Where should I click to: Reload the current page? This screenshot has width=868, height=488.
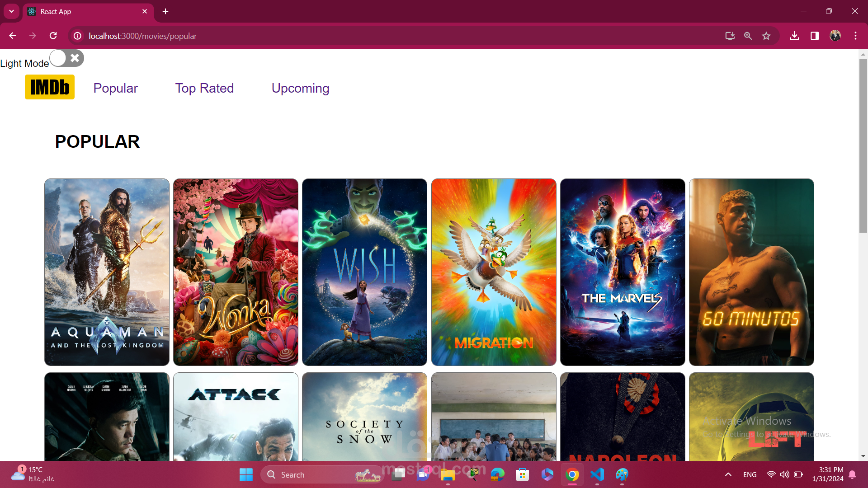53,36
